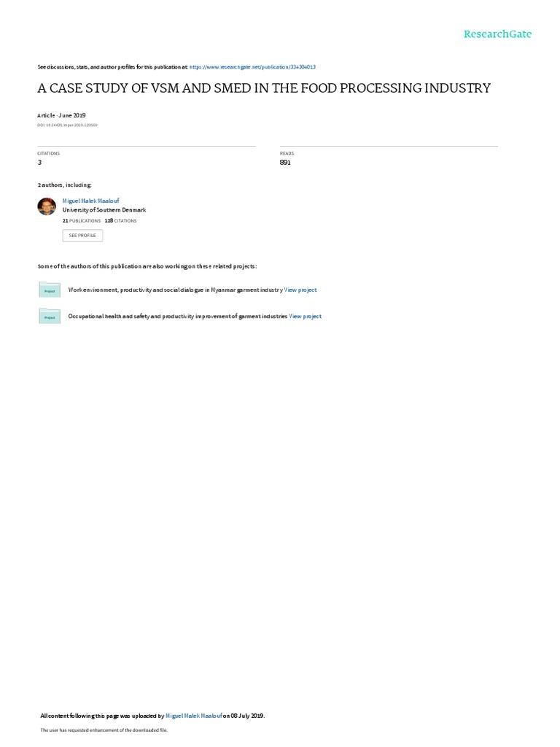Click the SEE PROFILE button
This screenshot has width=560, height=747.
[82, 236]
